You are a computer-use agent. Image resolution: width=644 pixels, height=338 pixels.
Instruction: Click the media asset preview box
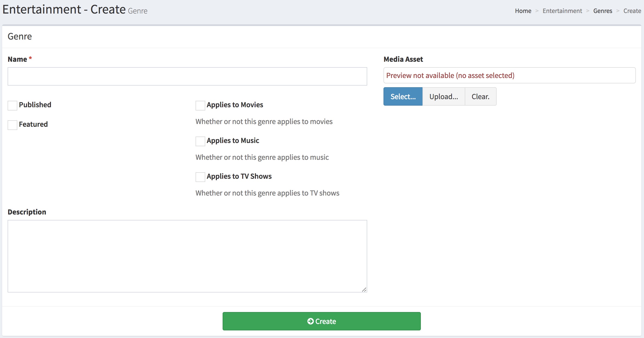coord(509,75)
